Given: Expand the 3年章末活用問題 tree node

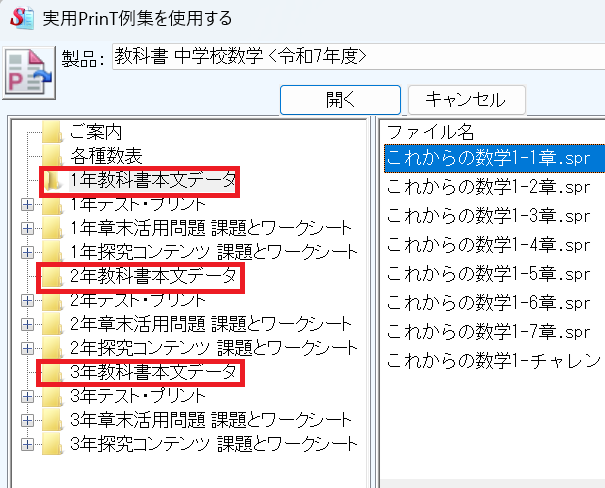Looking at the screenshot, I should (27, 420).
